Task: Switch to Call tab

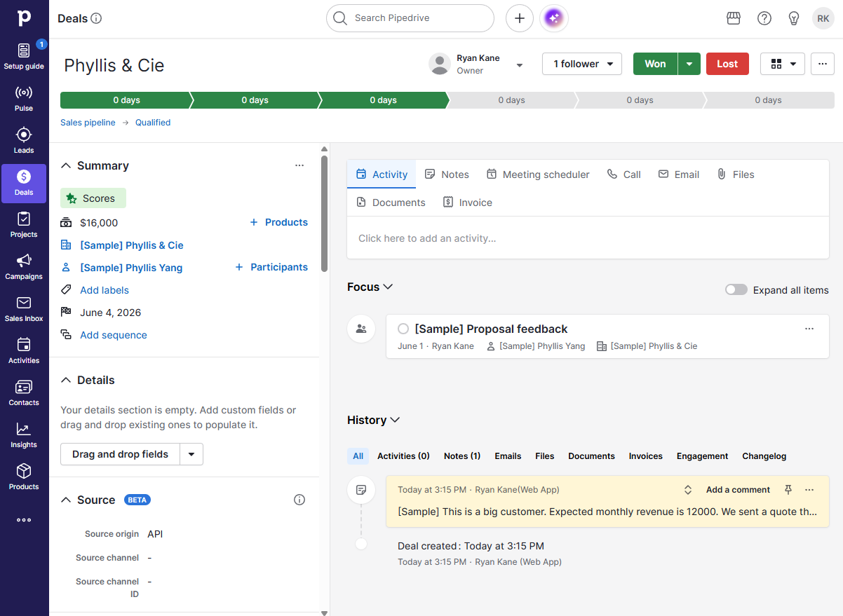Action: (x=624, y=174)
